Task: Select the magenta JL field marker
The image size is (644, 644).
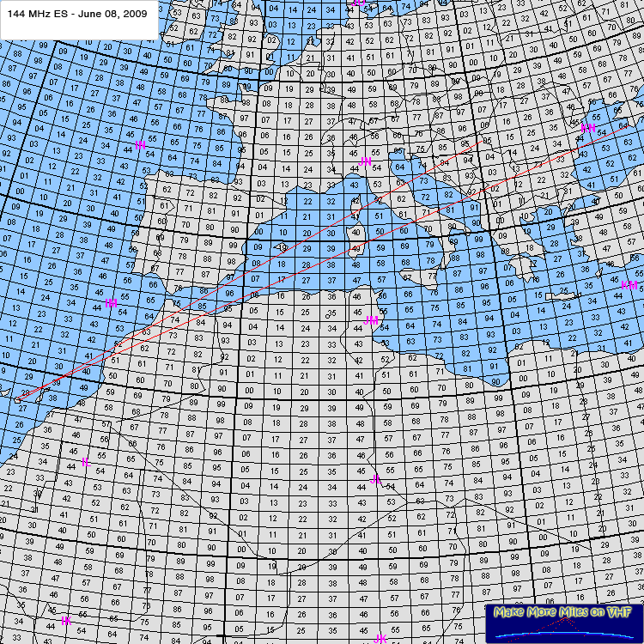Action: [375, 480]
